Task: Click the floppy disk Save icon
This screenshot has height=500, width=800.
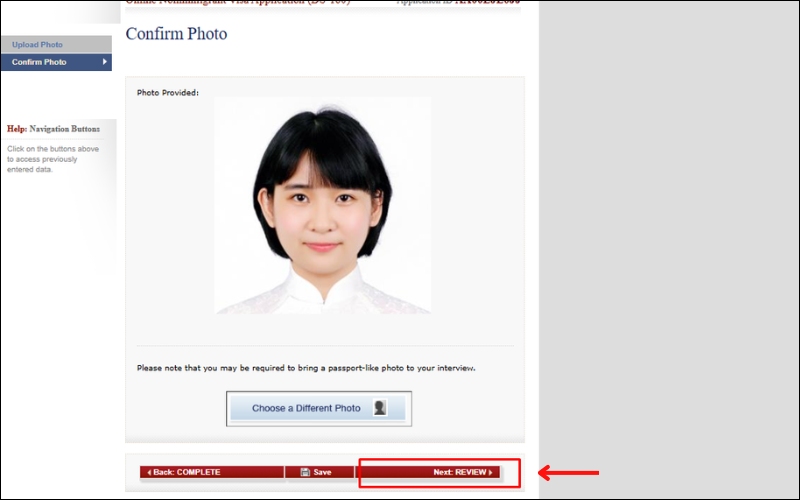Action: (x=304, y=472)
